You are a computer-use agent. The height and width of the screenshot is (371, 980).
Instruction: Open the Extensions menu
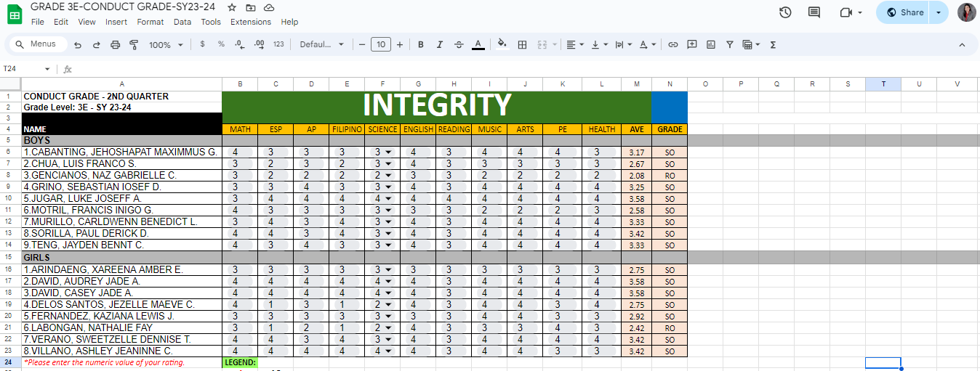click(x=251, y=22)
